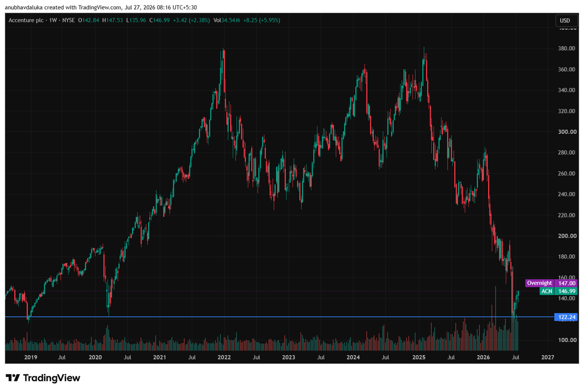Screen dimensions: 584x392
Task: Click the 340.00 price axis label
Action: point(567,90)
